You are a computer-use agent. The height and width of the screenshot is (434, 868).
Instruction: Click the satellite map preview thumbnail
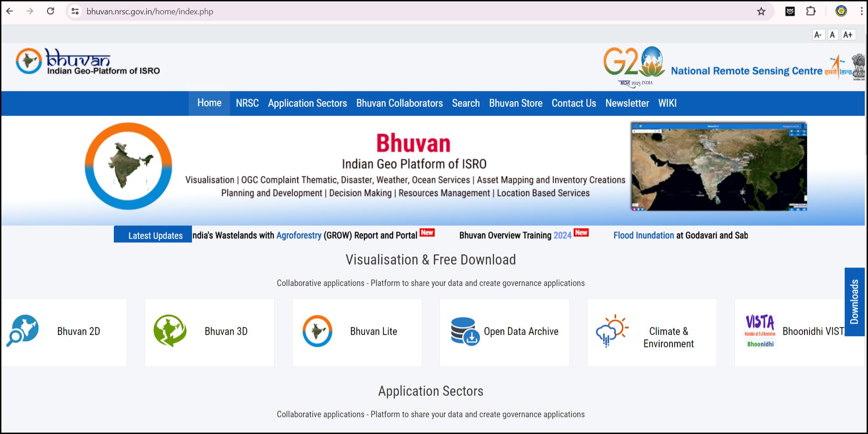point(719,166)
